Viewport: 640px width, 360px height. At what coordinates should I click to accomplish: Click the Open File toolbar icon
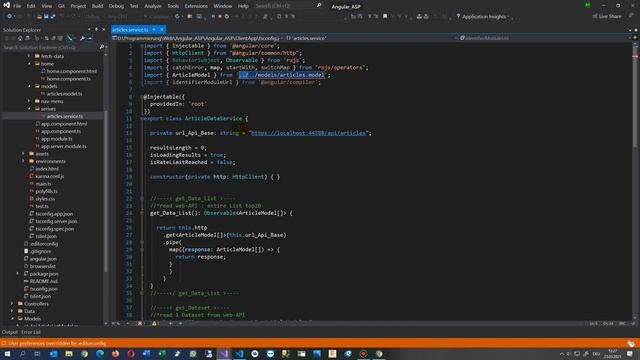39,16
